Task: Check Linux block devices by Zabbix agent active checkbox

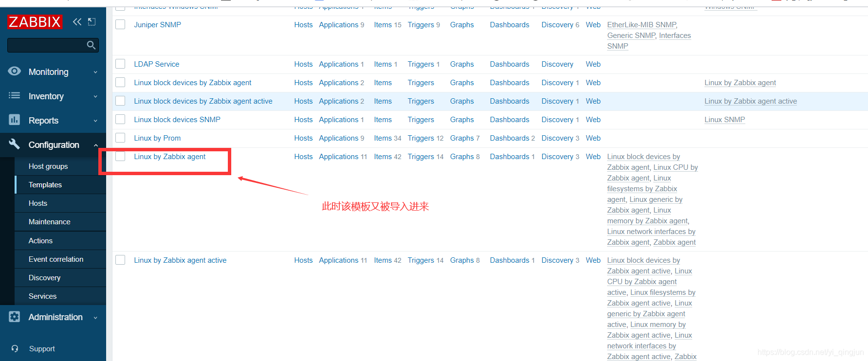Action: click(120, 101)
